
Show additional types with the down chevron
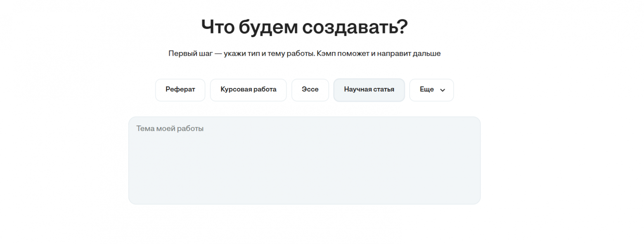coord(443,90)
